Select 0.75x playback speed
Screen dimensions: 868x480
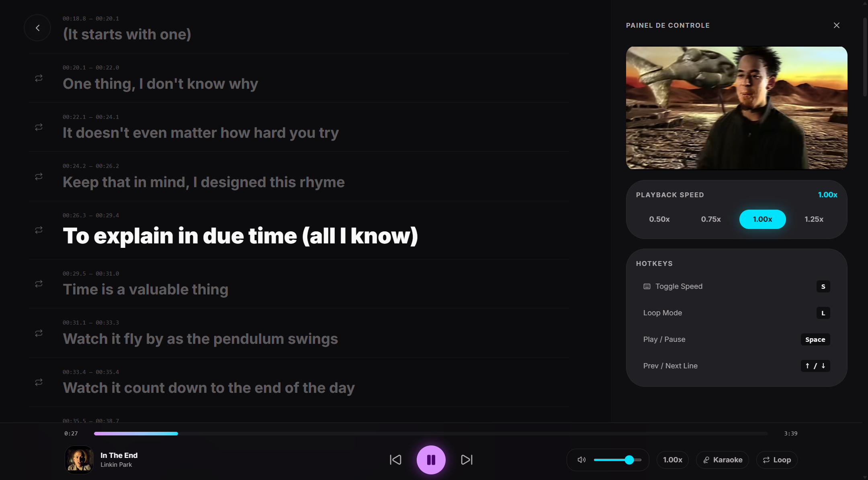pos(711,219)
